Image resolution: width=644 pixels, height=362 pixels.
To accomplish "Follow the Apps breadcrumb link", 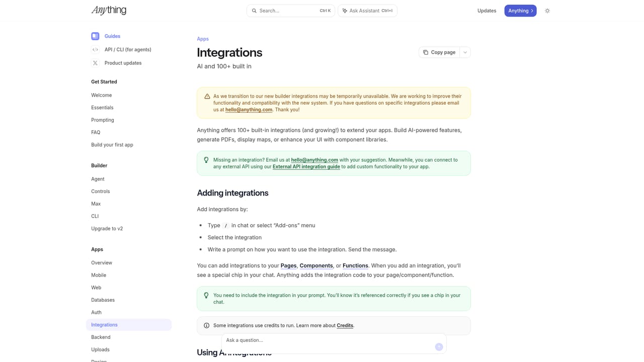I will 203,39.
